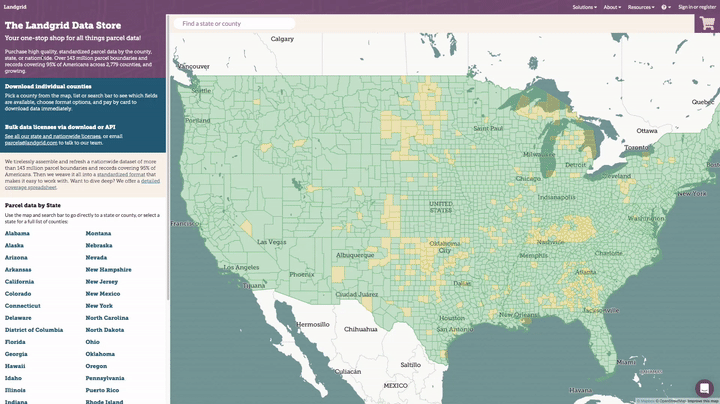Open the state and nationwide licenses link
This screenshot has width=720, height=404.
coord(53,136)
